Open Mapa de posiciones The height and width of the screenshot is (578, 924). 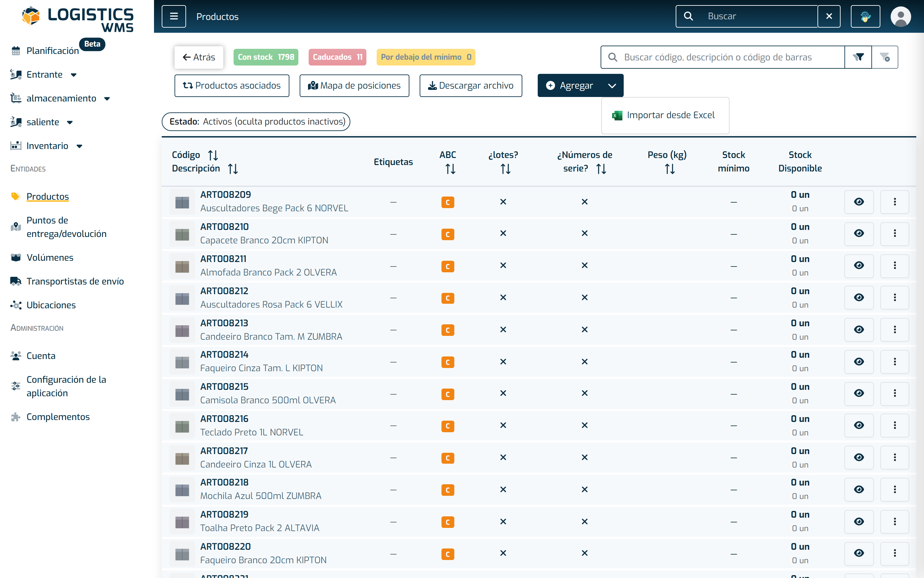tap(354, 86)
